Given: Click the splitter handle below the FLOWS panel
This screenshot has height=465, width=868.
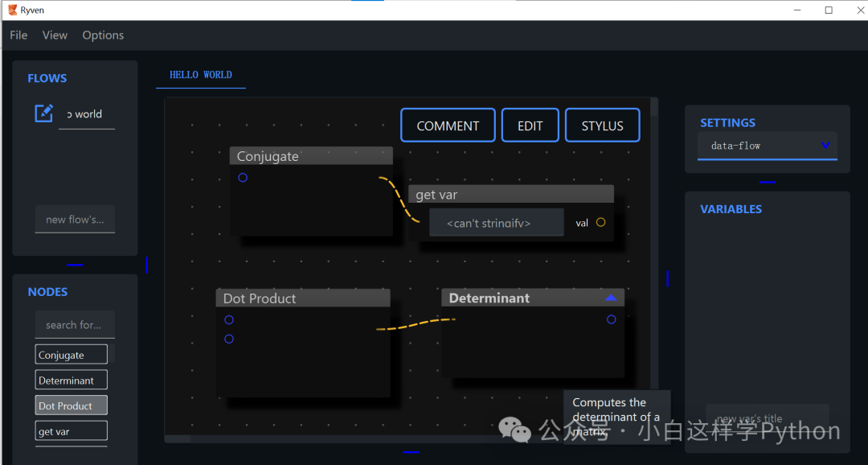Looking at the screenshot, I should (75, 265).
